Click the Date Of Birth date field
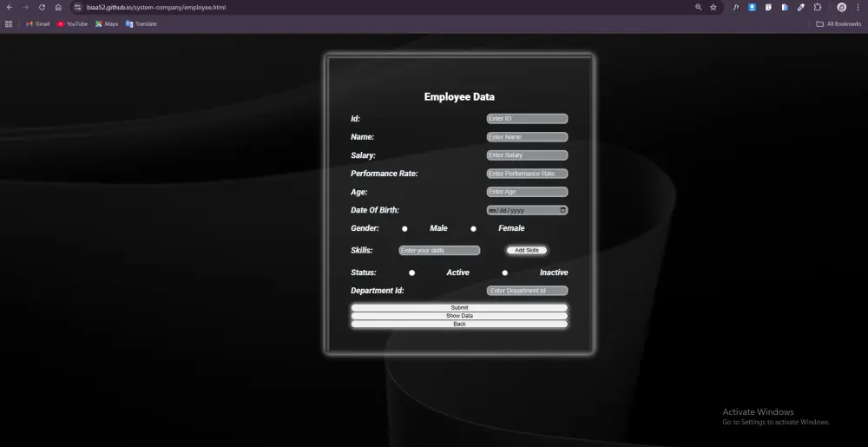 point(527,210)
